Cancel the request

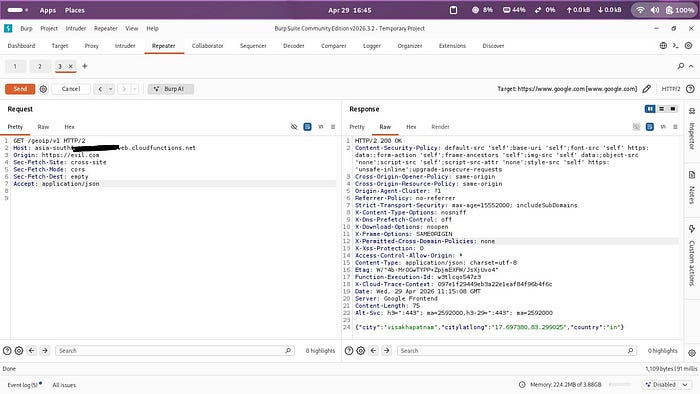tap(71, 89)
